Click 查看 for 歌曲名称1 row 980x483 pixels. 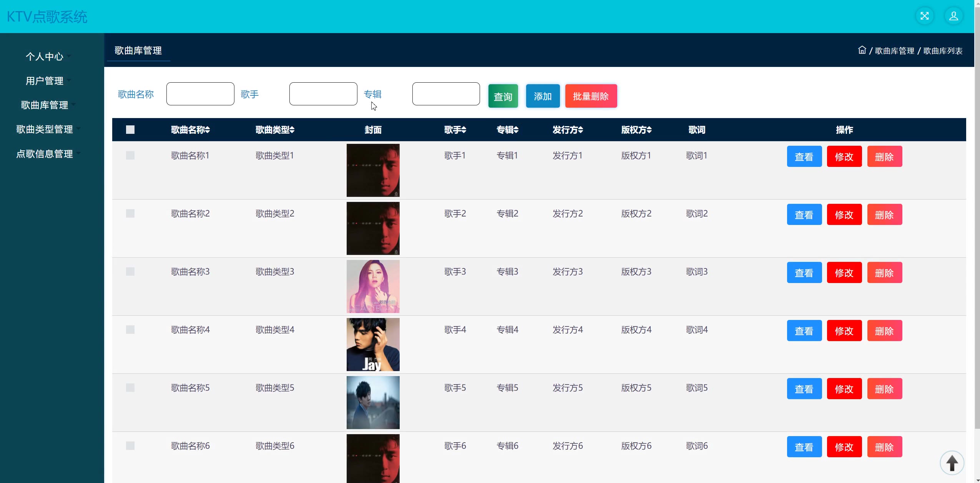pyautogui.click(x=804, y=157)
